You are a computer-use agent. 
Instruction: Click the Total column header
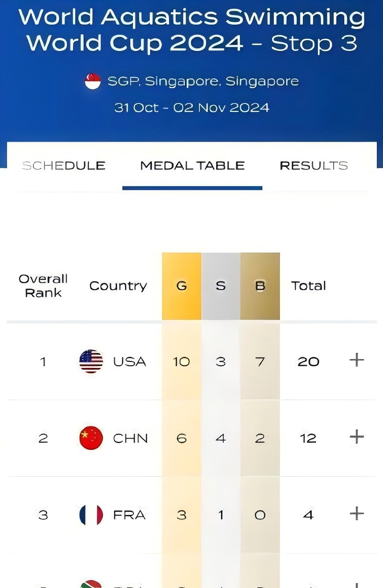coord(309,286)
